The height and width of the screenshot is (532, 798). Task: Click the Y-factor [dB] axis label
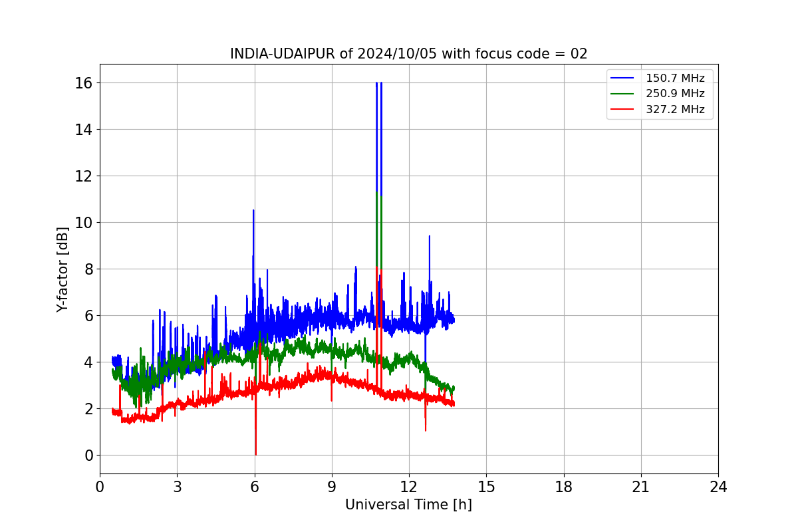click(63, 269)
